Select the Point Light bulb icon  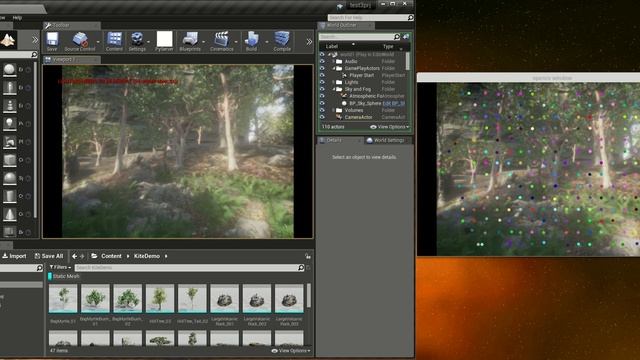pos(9,124)
